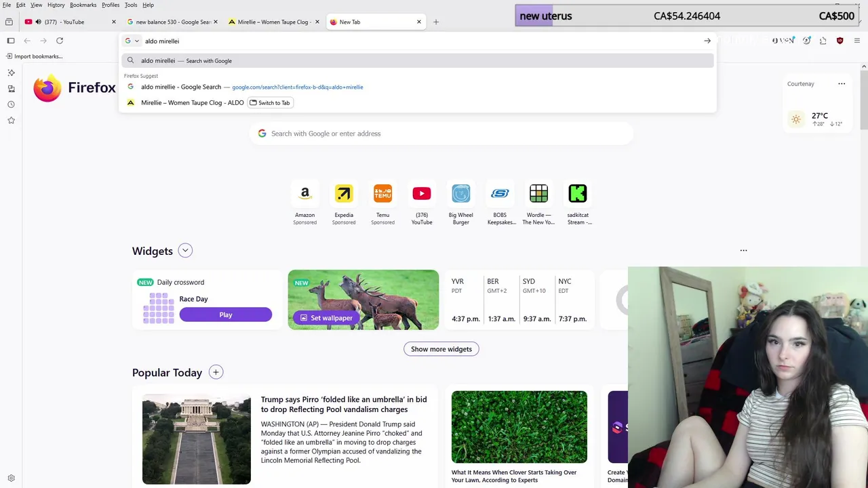868x488 pixels.
Task: Click the Courtenay weather location name
Action: click(x=801, y=84)
